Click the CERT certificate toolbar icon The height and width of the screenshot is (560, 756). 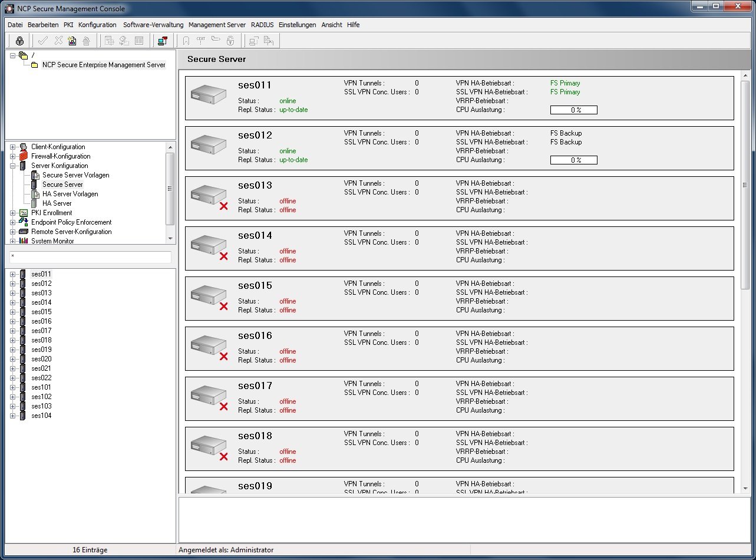(x=201, y=41)
